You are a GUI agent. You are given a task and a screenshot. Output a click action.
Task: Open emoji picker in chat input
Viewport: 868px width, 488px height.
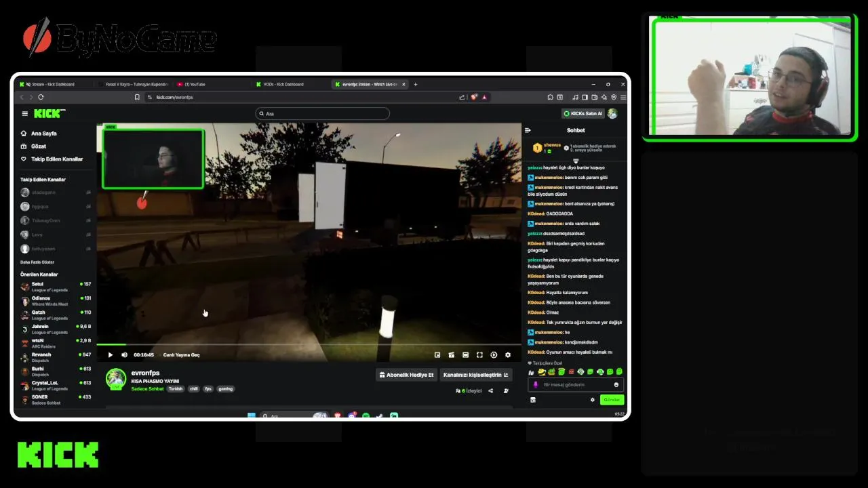click(616, 384)
